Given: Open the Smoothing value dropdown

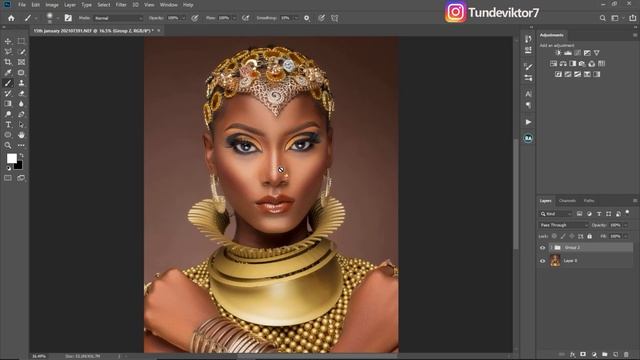Looking at the screenshot, I should tap(296, 18).
